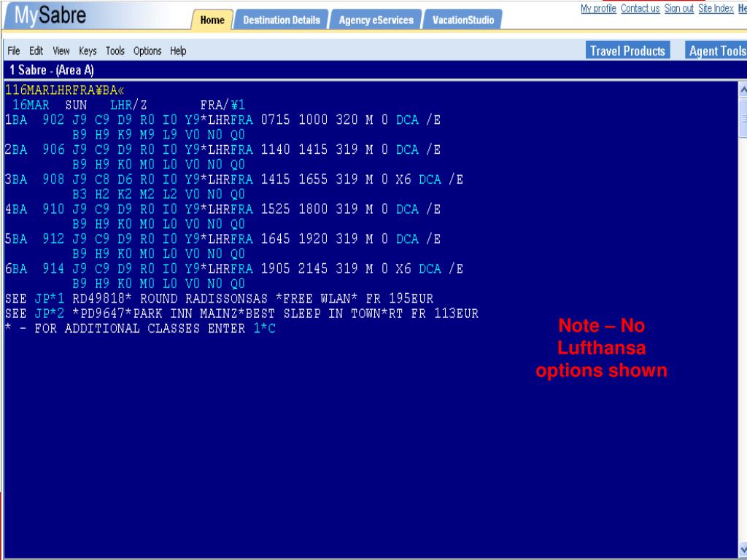Select flight number 910 on line 4
Viewport: 747px width, 560px height.
pos(53,209)
